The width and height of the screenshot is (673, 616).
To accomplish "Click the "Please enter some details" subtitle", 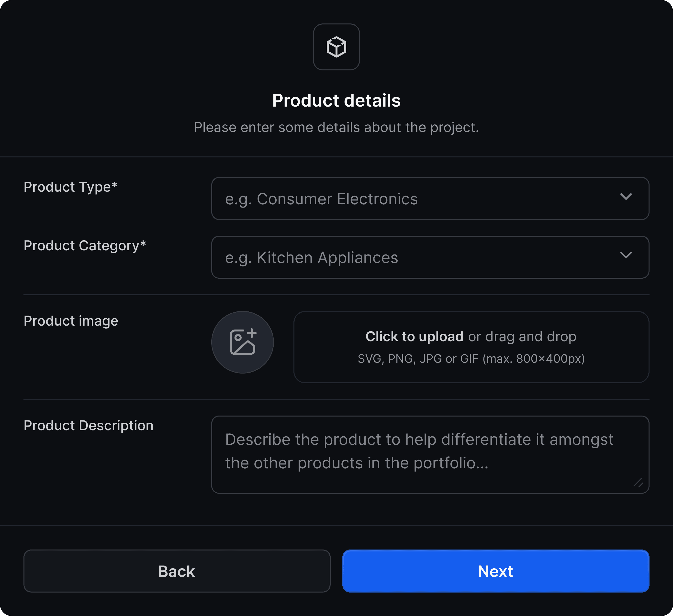I will coord(336,127).
